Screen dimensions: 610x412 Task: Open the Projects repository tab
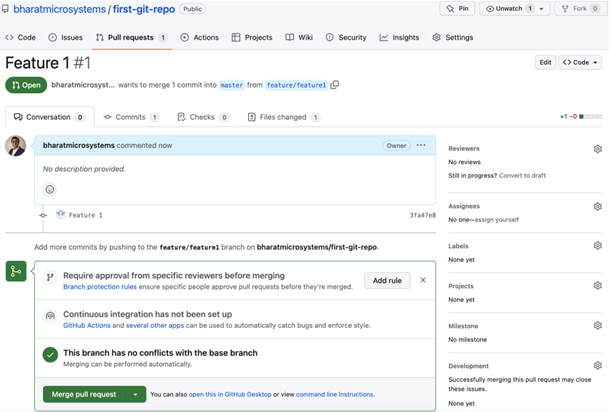click(x=252, y=37)
